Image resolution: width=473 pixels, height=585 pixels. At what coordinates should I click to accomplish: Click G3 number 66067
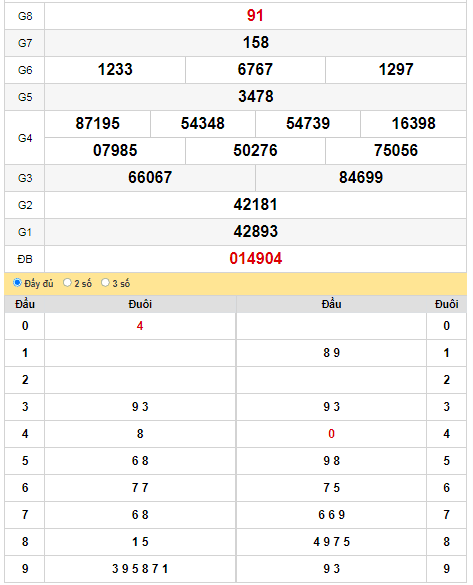(150, 177)
